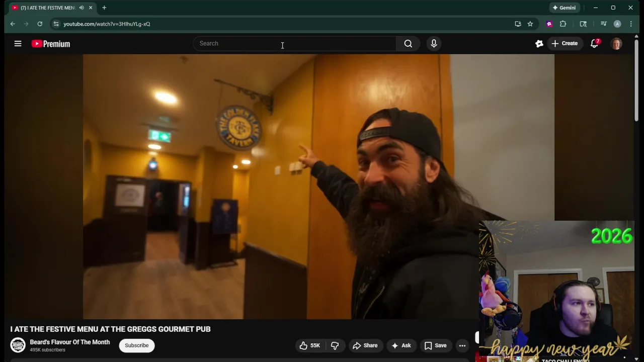Dislike the video with thumbs-down
Image resolution: width=644 pixels, height=362 pixels.
335,345
